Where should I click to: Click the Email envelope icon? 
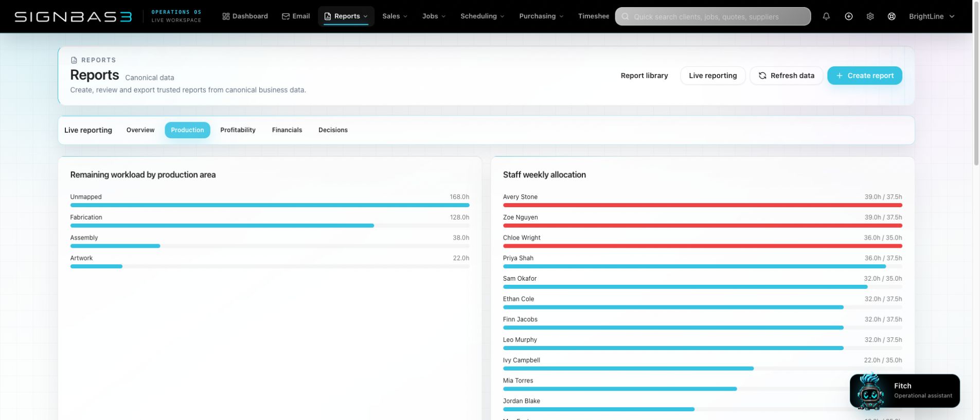286,16
